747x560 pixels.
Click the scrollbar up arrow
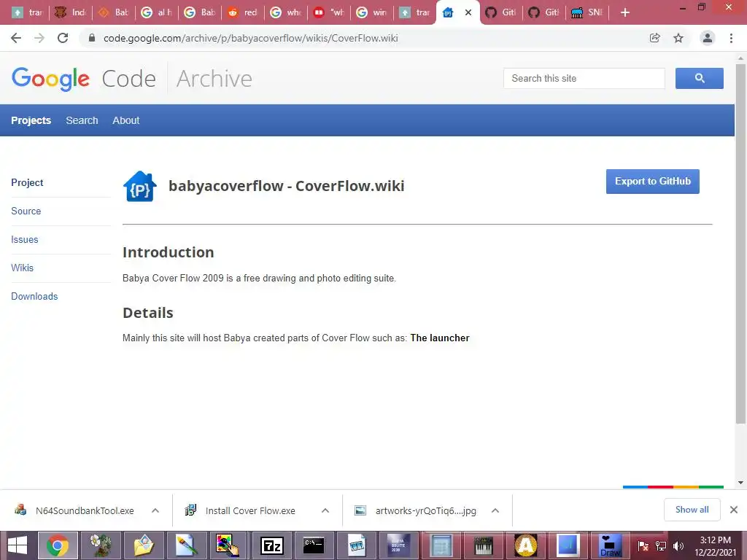coord(740,58)
